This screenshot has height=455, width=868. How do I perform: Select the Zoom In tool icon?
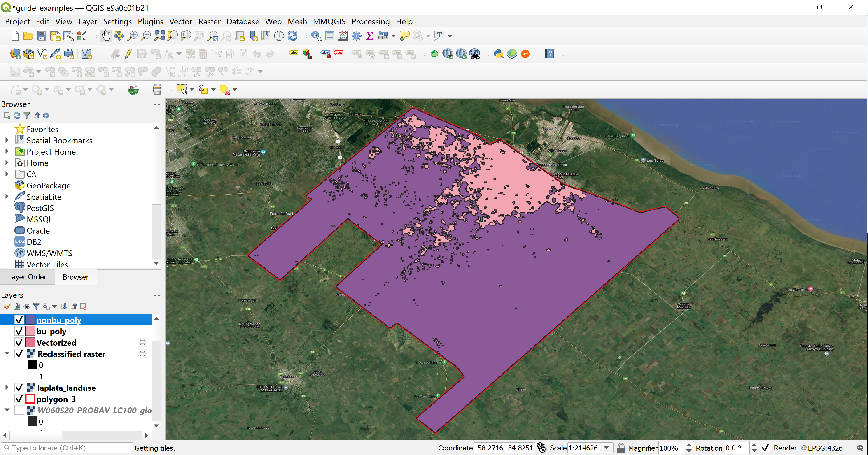(133, 36)
